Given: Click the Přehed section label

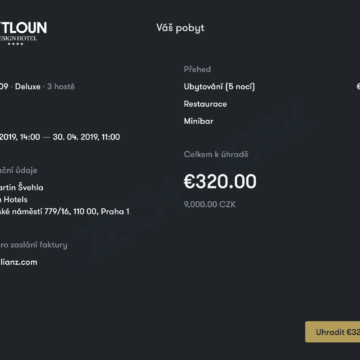Looking at the screenshot, I should [197, 69].
